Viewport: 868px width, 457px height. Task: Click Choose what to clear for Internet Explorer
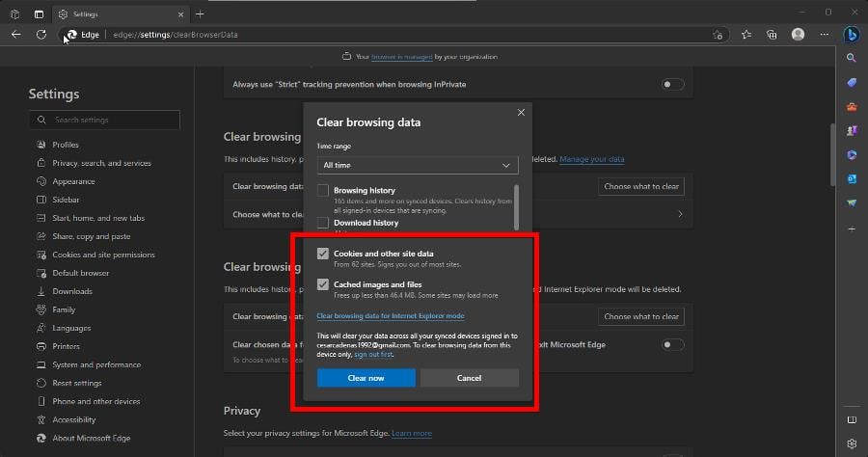[x=641, y=316]
